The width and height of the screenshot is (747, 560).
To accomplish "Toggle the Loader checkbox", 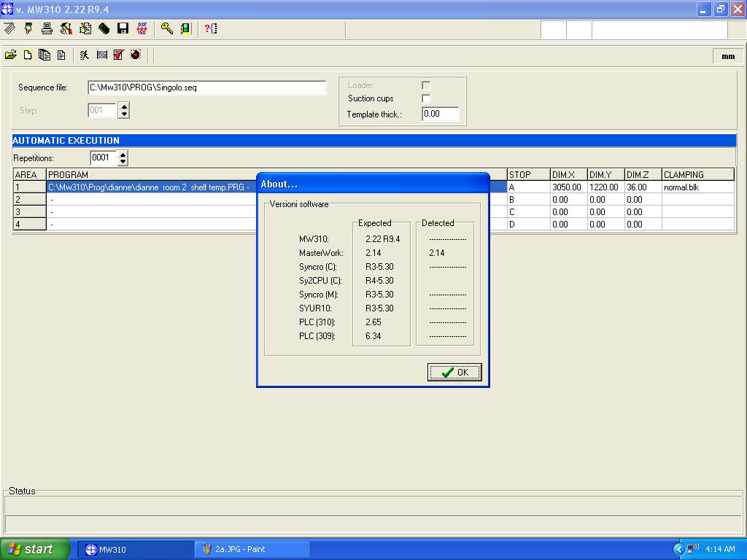I will tap(426, 86).
